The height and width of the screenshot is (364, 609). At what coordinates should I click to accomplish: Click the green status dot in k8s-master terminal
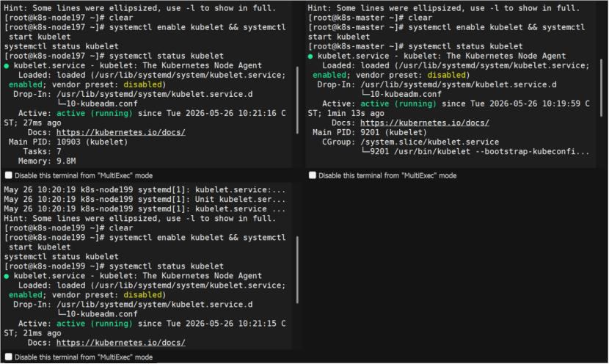coord(310,57)
